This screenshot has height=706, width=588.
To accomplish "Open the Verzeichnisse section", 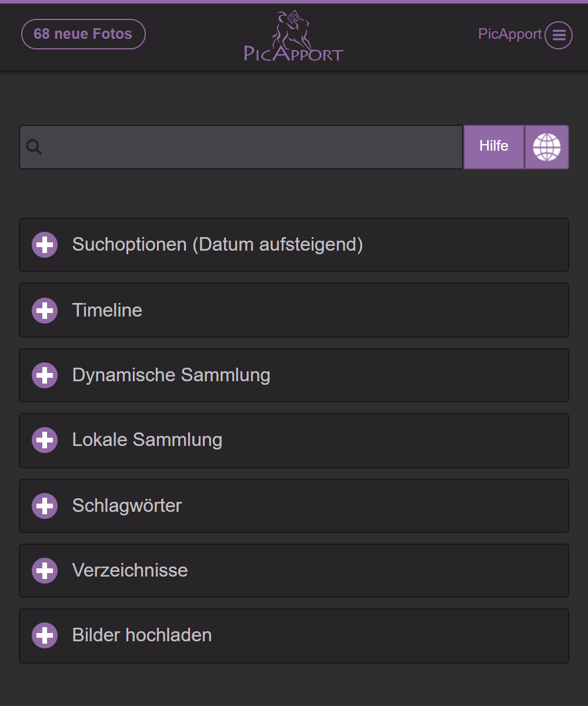I will 130,571.
